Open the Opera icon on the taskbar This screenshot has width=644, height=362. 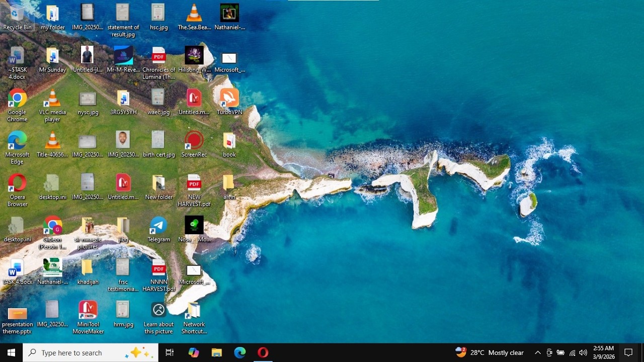pos(263,352)
